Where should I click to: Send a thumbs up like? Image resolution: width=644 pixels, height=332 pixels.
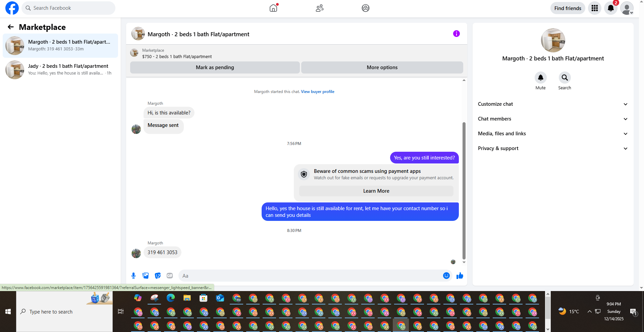(x=460, y=276)
